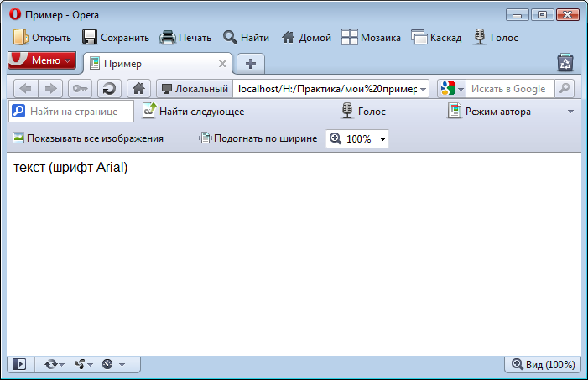Click the localhost address field
Viewport: 588px width, 380px height.
pyautogui.click(x=327, y=89)
